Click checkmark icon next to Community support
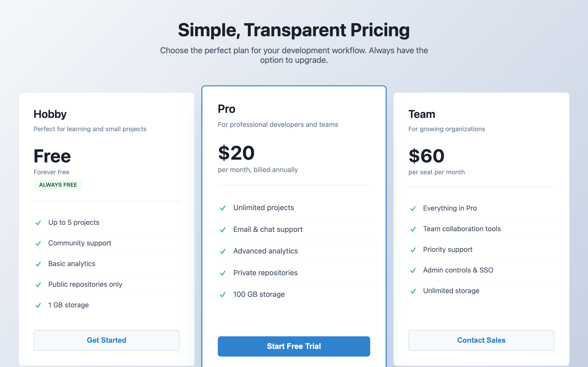 pyautogui.click(x=38, y=243)
